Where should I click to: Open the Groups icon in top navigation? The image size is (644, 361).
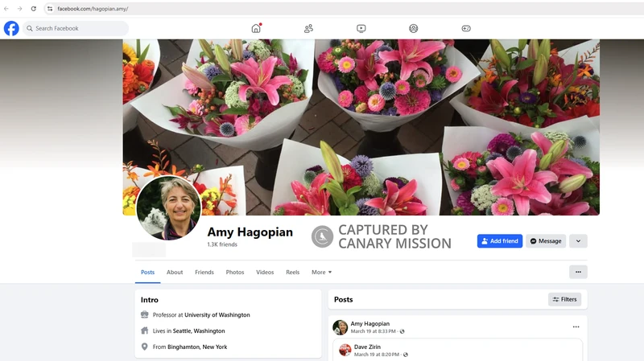click(414, 28)
